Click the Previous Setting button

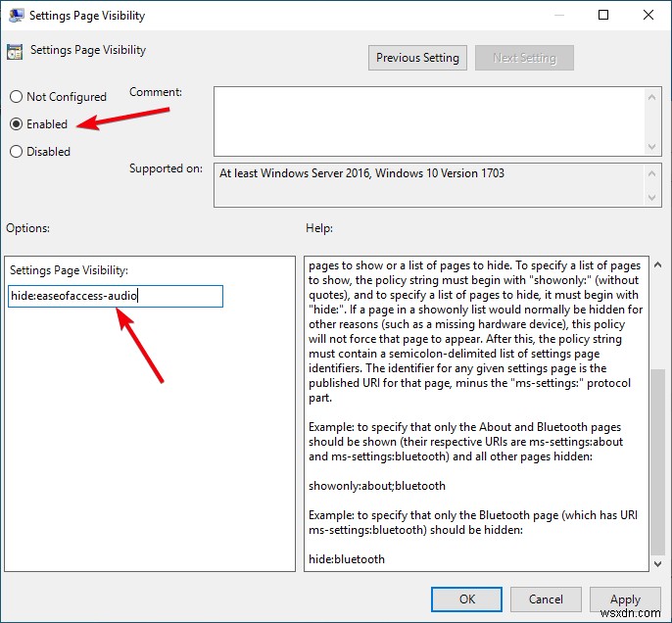(x=417, y=58)
